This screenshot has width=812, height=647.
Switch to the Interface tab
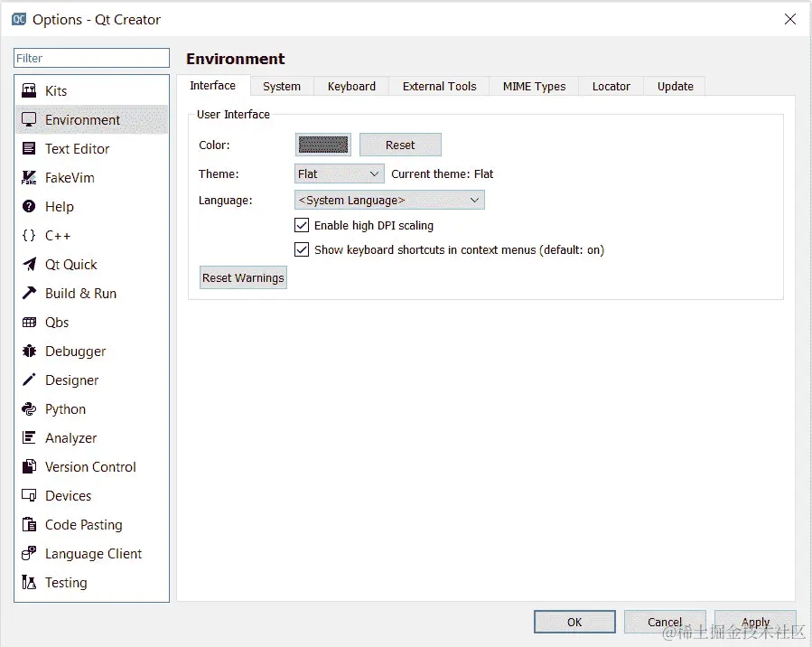click(213, 86)
